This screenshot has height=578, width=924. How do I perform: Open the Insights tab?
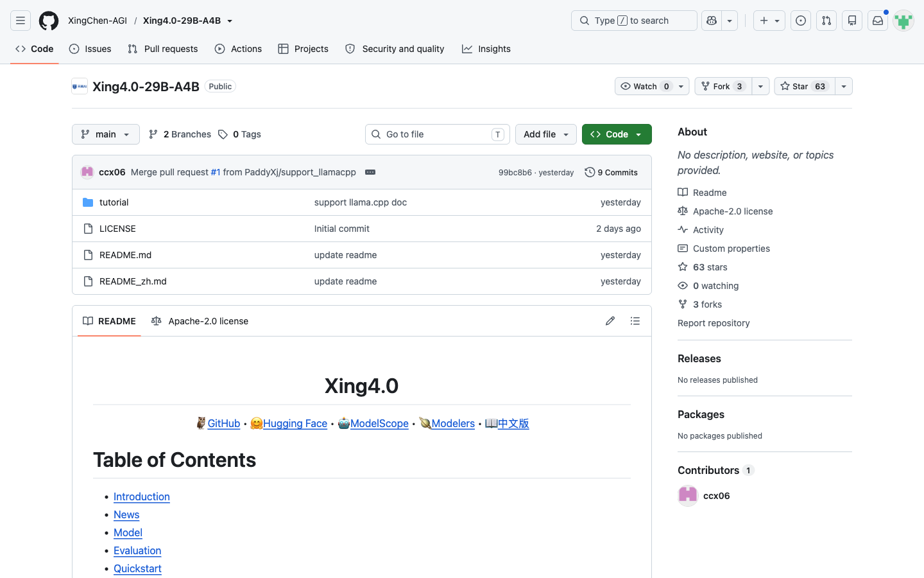click(486, 49)
